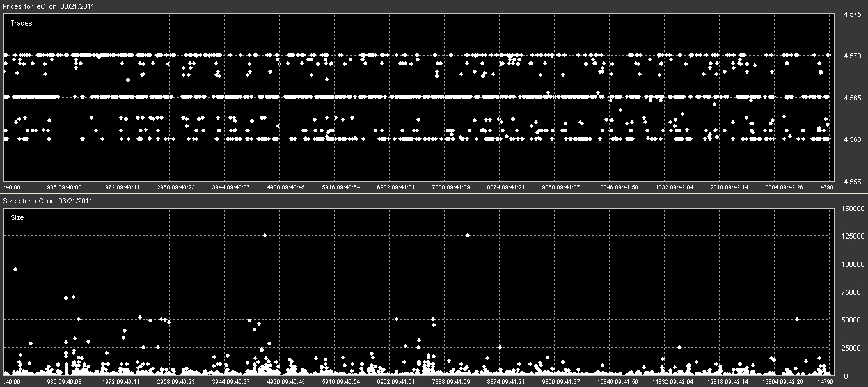Click the 4.565 price axis label
The width and height of the screenshot is (868, 387).
click(851, 98)
